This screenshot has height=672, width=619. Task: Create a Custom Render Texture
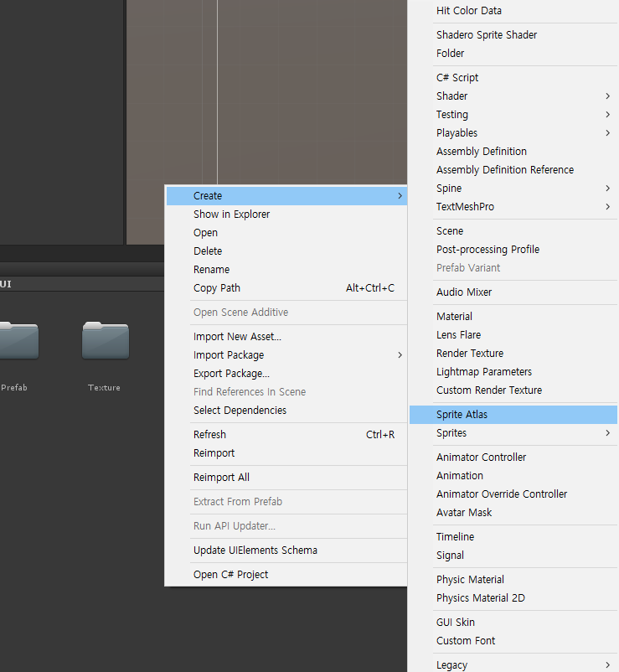point(513,390)
